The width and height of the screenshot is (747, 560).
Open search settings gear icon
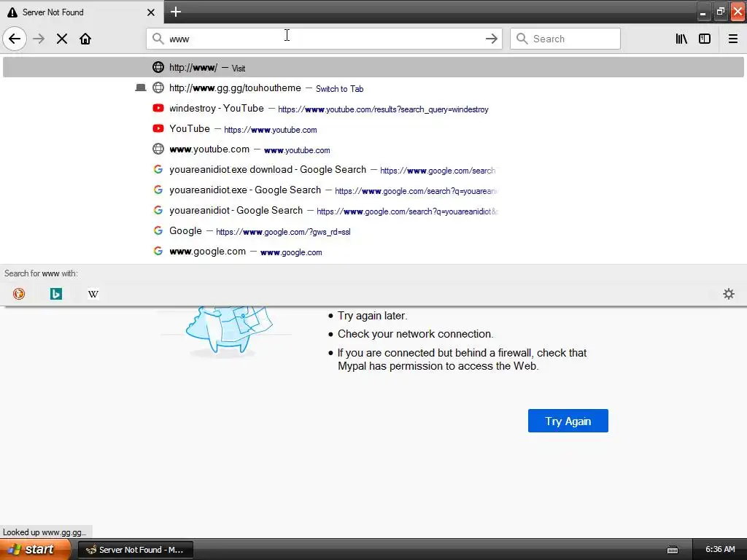coord(729,294)
